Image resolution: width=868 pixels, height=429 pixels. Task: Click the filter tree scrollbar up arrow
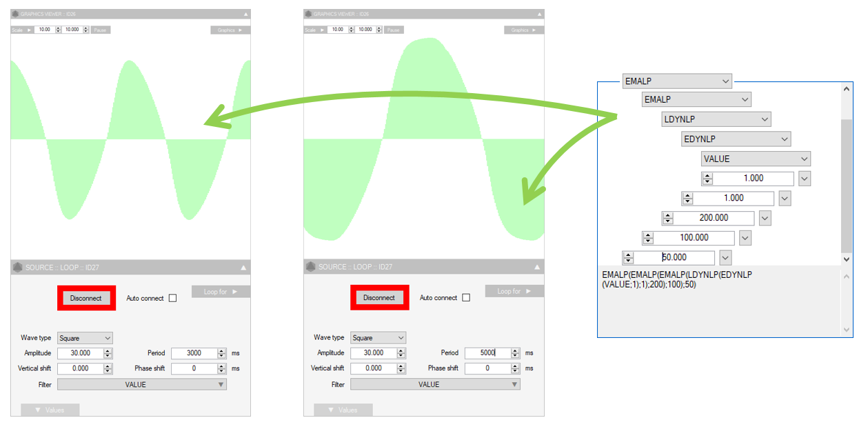point(847,88)
